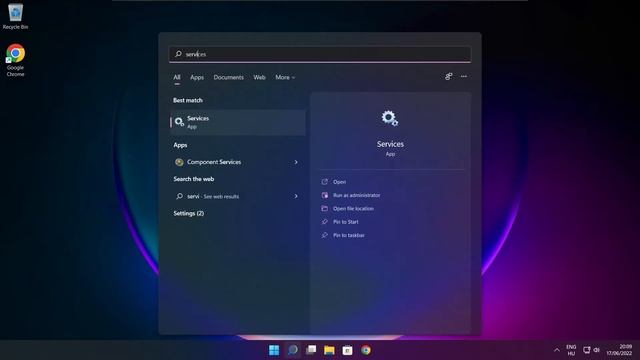Image resolution: width=640 pixels, height=360 pixels.
Task: Expand the 'servi' web result arrow
Action: 296,196
